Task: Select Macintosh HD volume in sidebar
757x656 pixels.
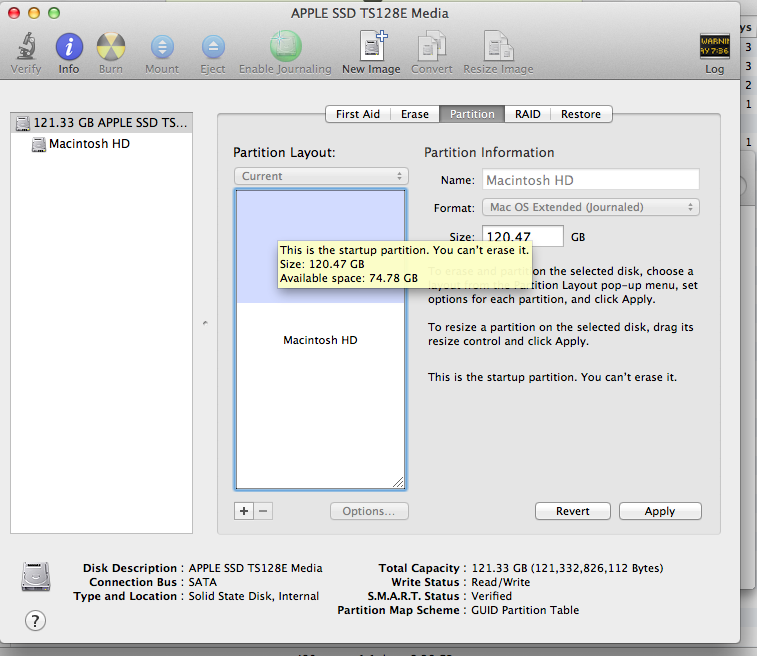Action: [89, 144]
